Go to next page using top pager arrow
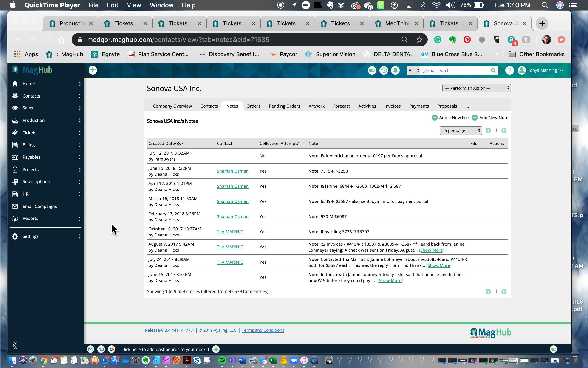The height and width of the screenshot is (368, 588). [504, 130]
